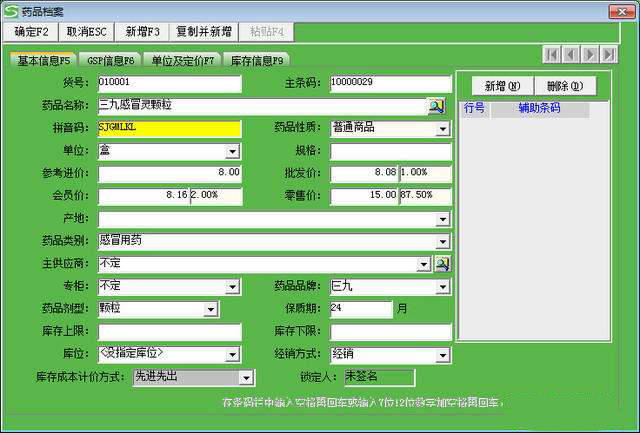Click the 零售价 percentage field 87.50%
The height and width of the screenshot is (433, 640).
click(x=425, y=196)
